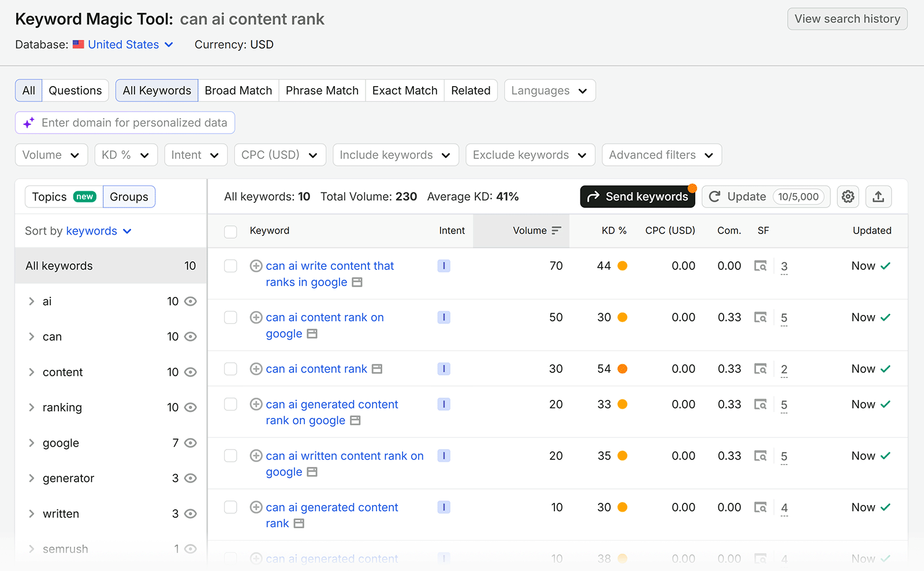Open SERP view icon after 'ranks in google'

point(357,282)
